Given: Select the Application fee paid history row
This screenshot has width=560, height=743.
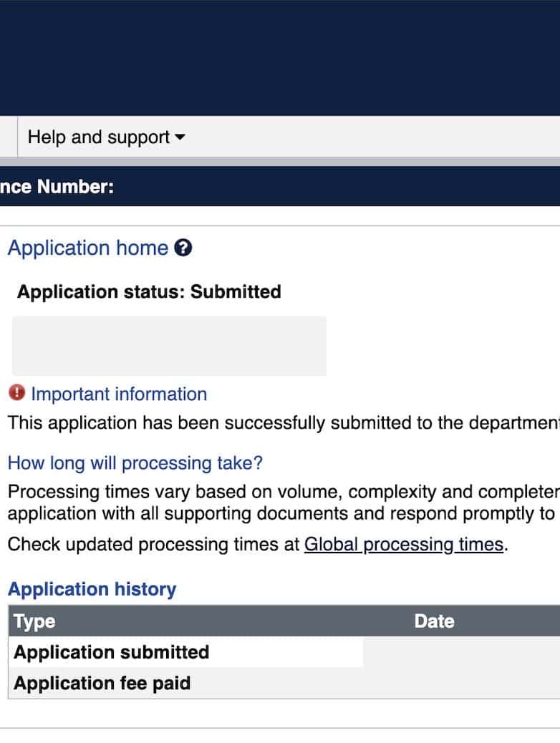Looking at the screenshot, I should coord(102,684).
